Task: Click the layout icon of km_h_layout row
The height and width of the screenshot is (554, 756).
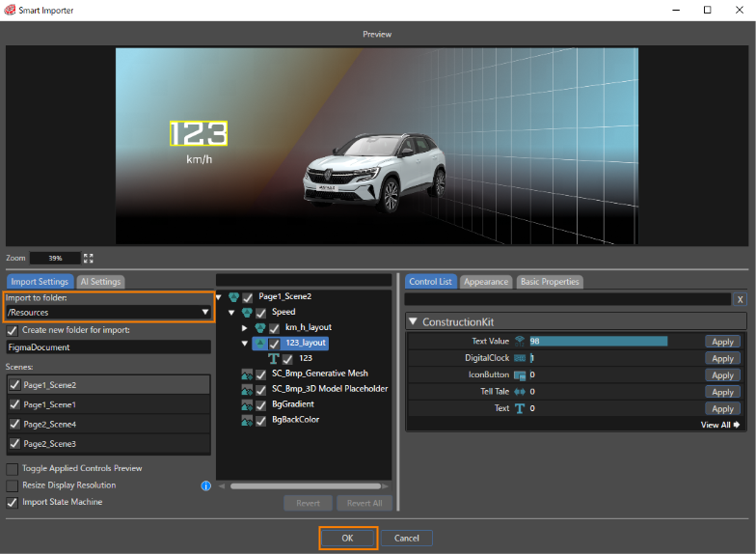Action: coord(260,328)
